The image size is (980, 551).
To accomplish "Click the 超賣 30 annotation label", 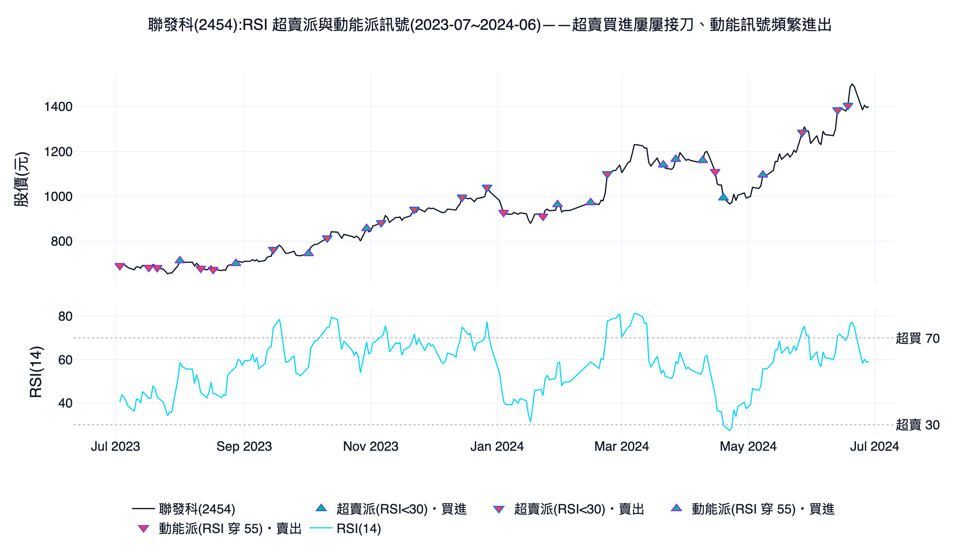I will click(918, 425).
